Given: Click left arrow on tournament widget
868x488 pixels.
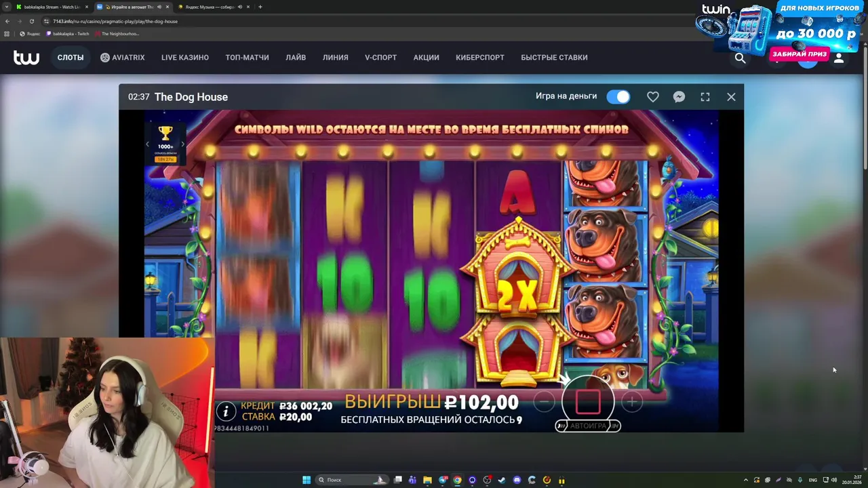Looking at the screenshot, I should 148,144.
